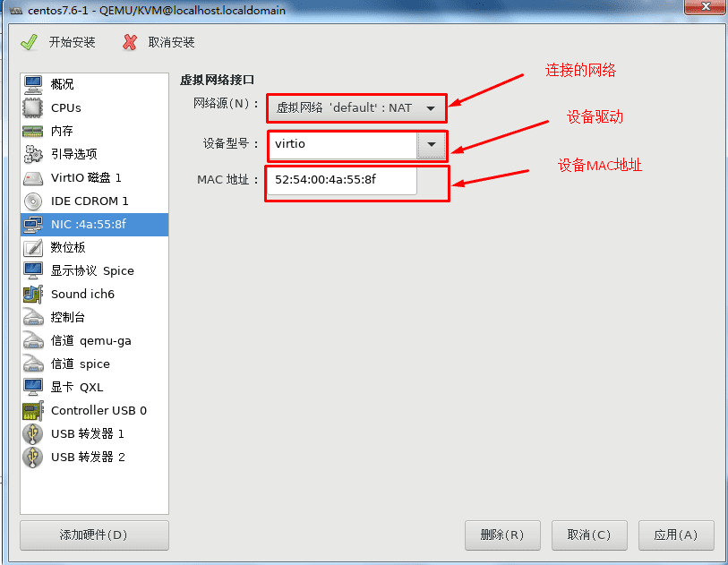Click the 添加硬件(D) button

point(94,535)
